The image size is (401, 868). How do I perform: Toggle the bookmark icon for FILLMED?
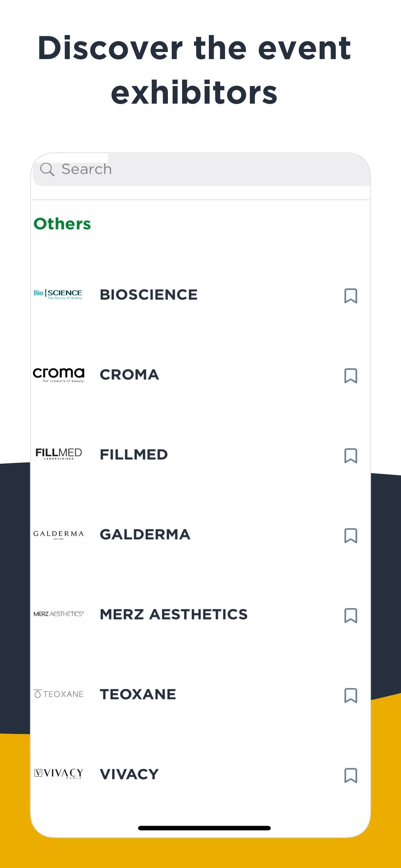[x=350, y=456]
